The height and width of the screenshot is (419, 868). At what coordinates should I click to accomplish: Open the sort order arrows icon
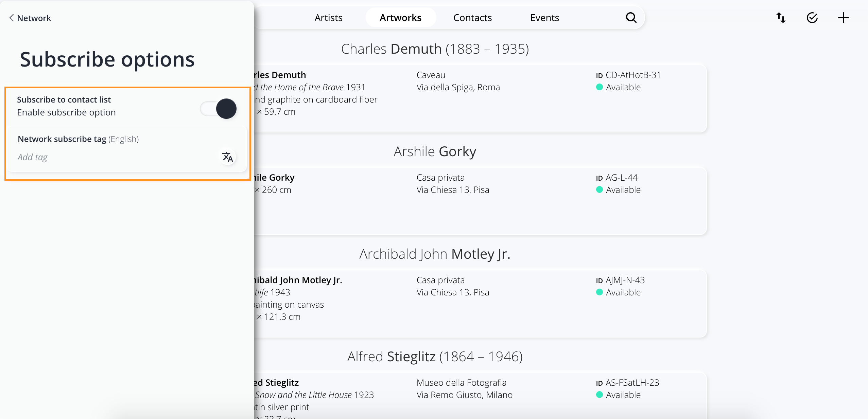click(x=781, y=18)
